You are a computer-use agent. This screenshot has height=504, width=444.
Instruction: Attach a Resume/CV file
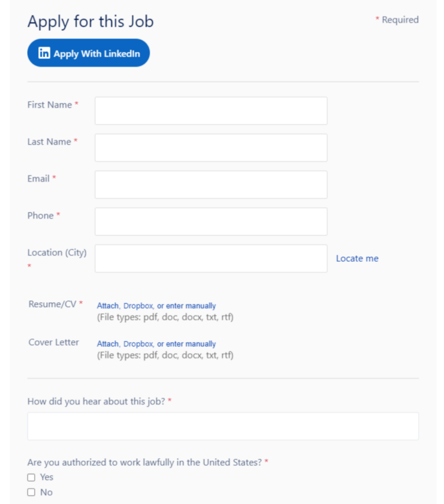click(x=108, y=306)
